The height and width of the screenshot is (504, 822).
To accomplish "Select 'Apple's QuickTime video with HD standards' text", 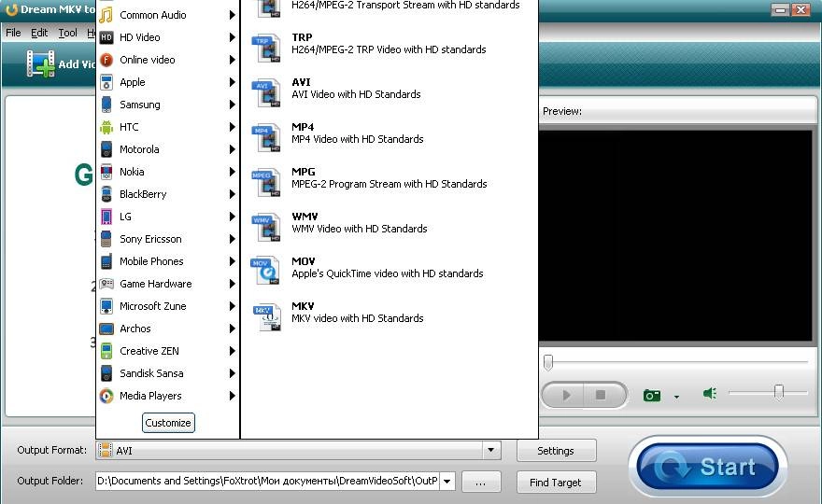I will coord(388,273).
